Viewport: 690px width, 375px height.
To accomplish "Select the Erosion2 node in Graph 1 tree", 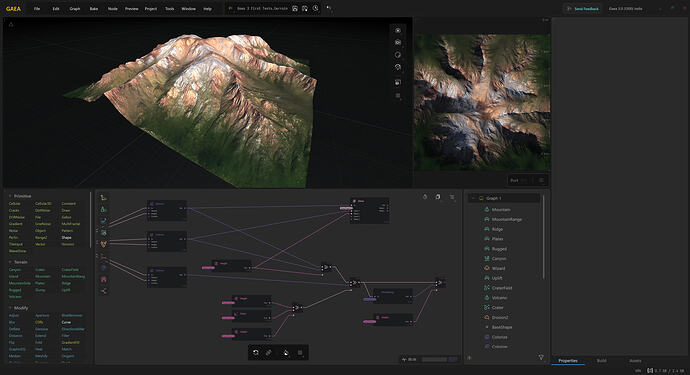I will click(x=500, y=317).
